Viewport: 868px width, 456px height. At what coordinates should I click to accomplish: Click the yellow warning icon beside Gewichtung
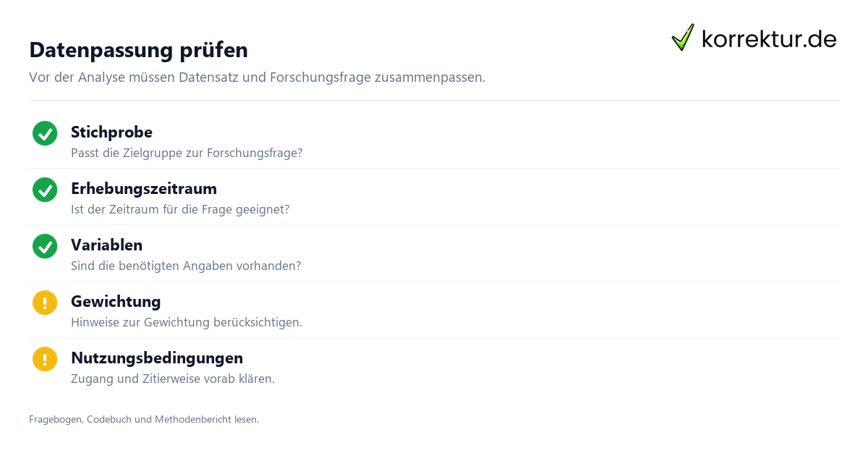coord(45,303)
